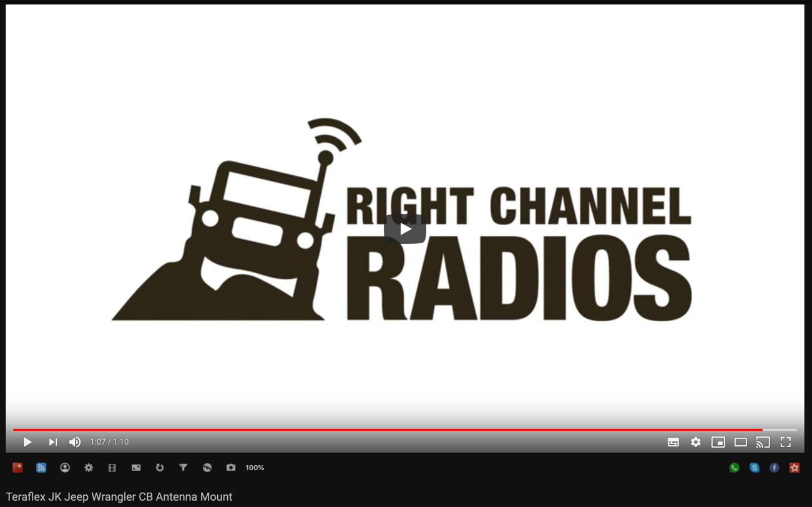This screenshot has height=507, width=812.
Task: Seek along the red progress bar
Action: click(405, 430)
